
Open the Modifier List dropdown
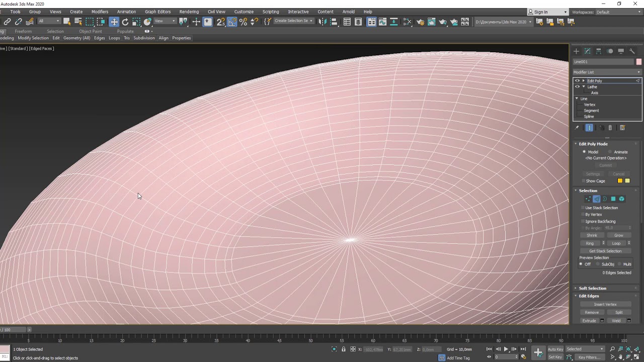click(607, 72)
